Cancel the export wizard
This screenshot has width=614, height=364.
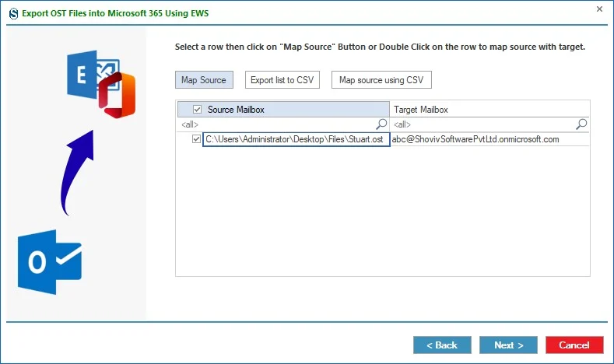point(574,345)
